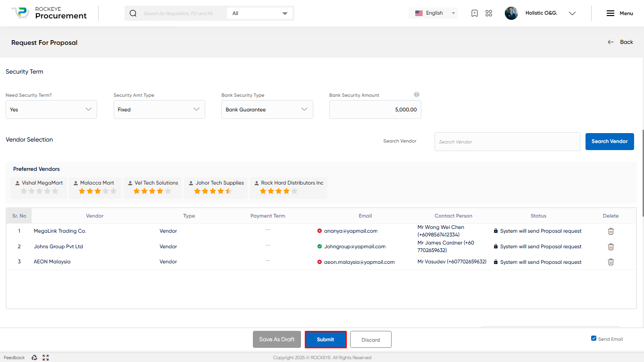Submit the Request For Proposal

pos(326,339)
